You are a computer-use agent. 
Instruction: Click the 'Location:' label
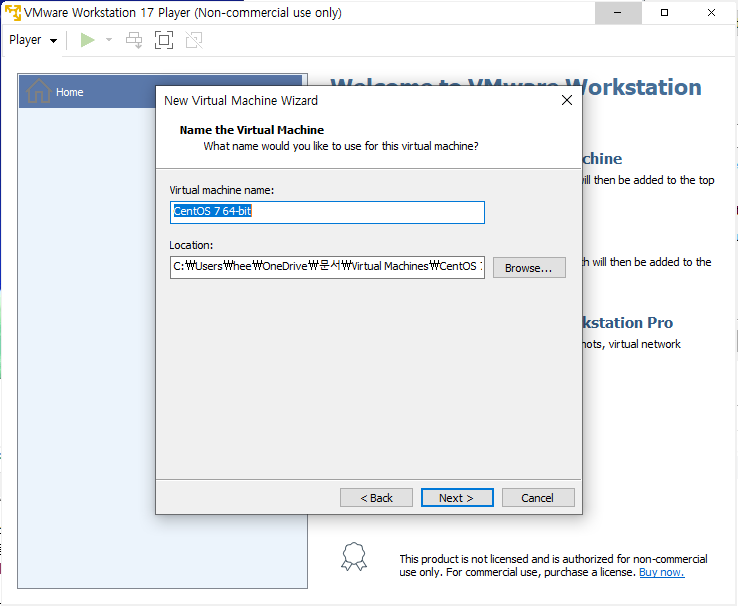point(191,245)
